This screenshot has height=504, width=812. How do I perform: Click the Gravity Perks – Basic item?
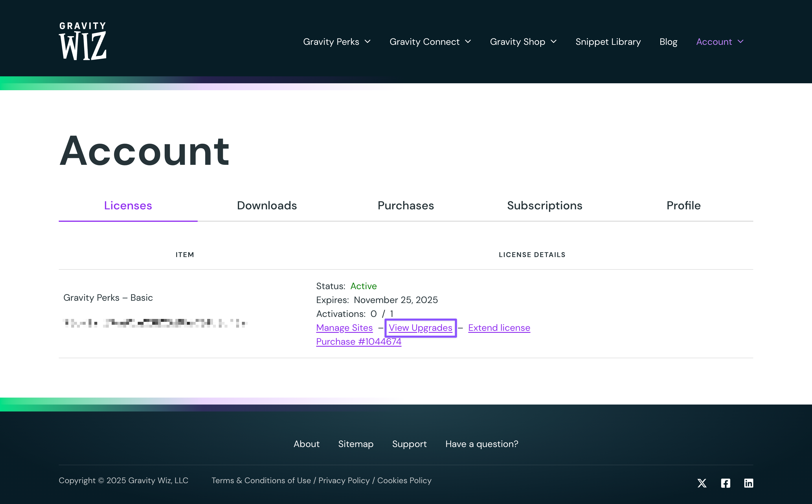tap(108, 298)
